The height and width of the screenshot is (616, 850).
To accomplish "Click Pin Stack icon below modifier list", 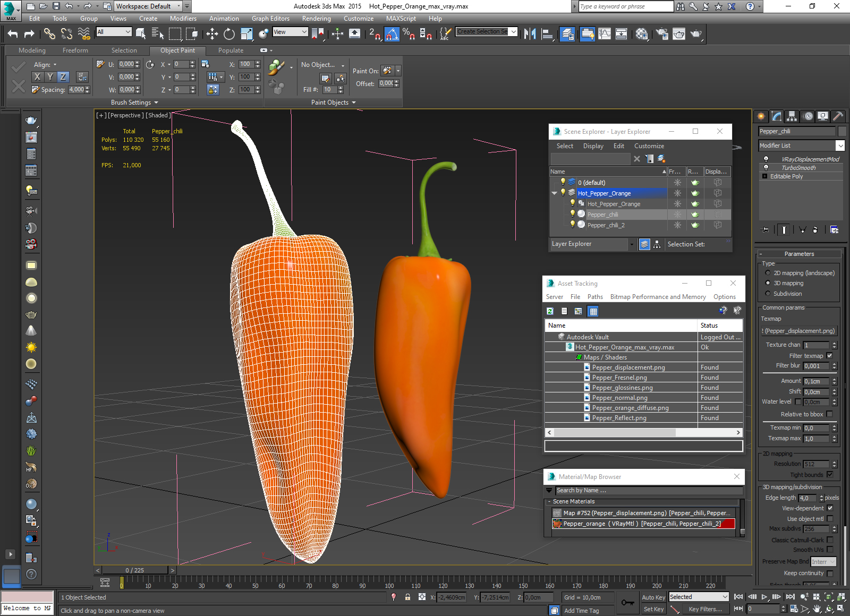I will pyautogui.click(x=765, y=230).
